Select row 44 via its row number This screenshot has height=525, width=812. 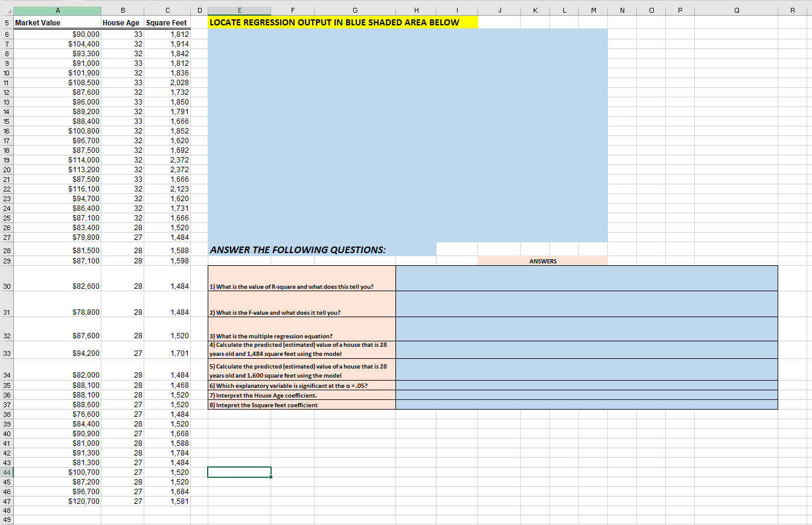(5, 472)
